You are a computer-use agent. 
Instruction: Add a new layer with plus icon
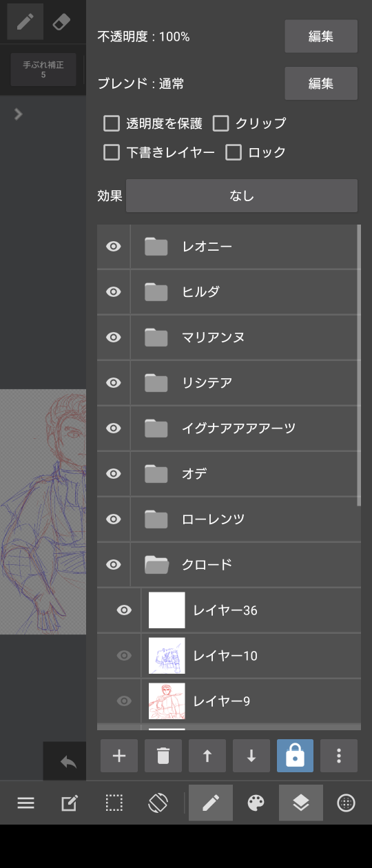pyautogui.click(x=119, y=756)
